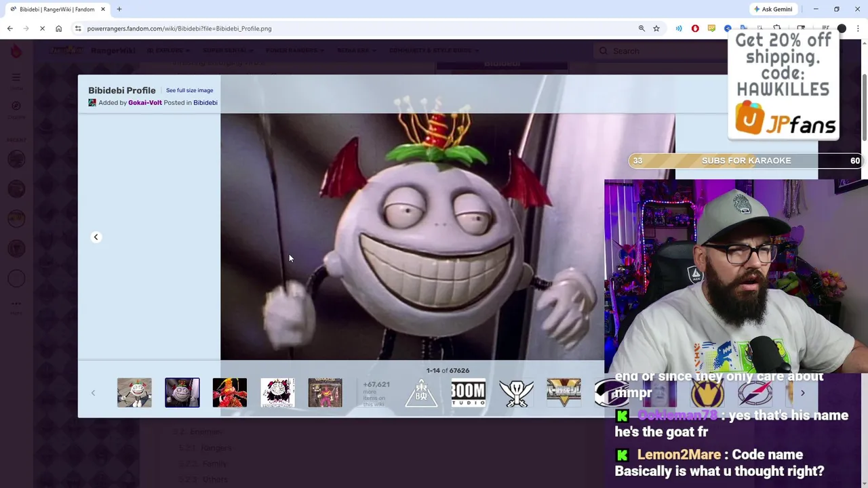Click the browser back arrow
Screen dimensions: 868x488
point(9,28)
